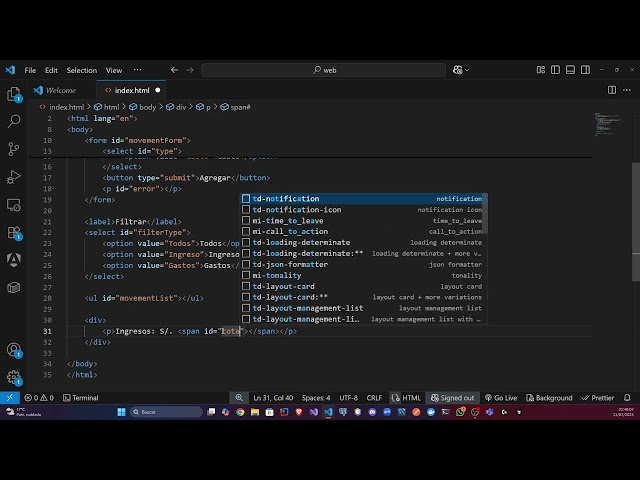
Task: Click the Go Forward arrow
Action: tap(190, 70)
